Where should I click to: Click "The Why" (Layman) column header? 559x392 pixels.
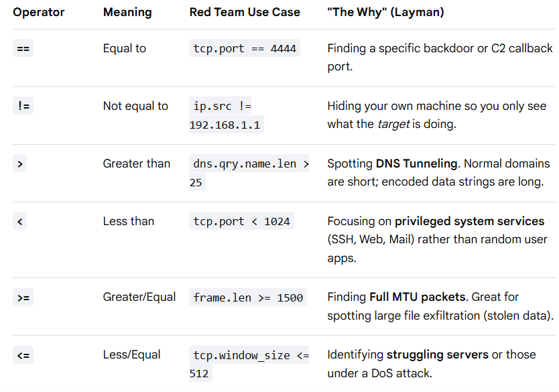pos(386,12)
